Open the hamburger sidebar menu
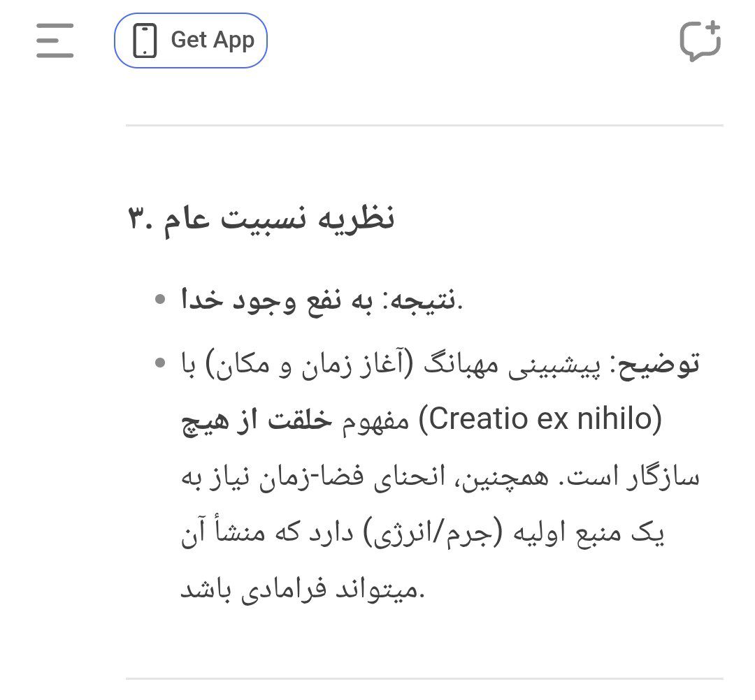This screenshot has height=700, width=755. [55, 41]
